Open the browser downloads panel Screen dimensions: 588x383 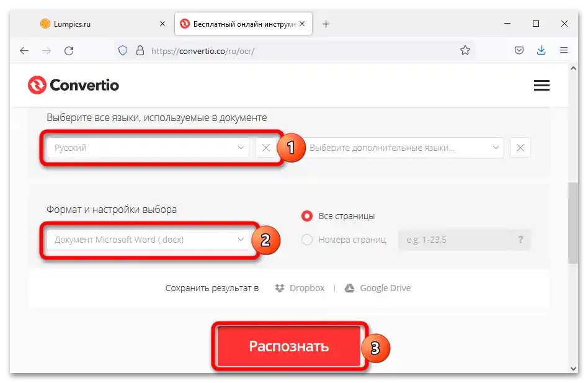click(541, 50)
